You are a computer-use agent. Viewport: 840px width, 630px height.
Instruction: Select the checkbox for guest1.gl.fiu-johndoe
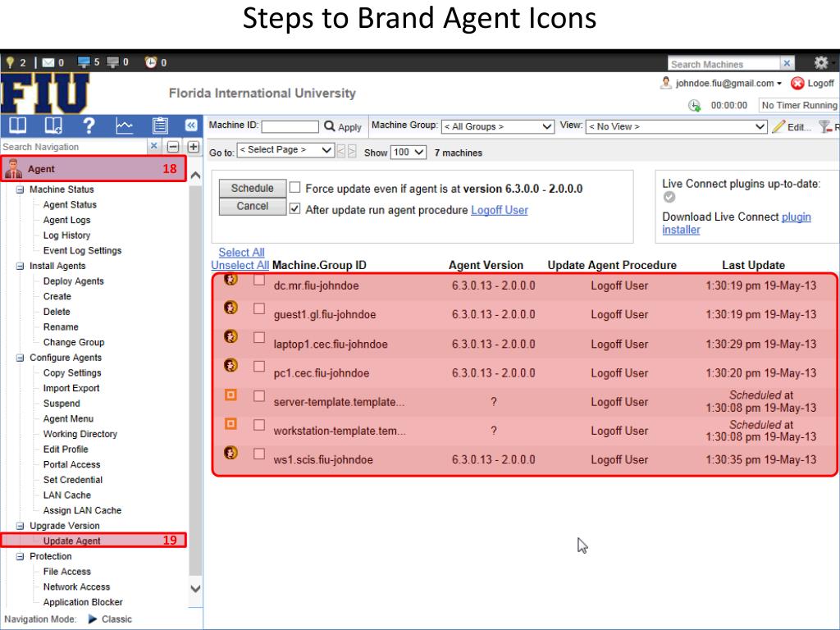[259, 308]
